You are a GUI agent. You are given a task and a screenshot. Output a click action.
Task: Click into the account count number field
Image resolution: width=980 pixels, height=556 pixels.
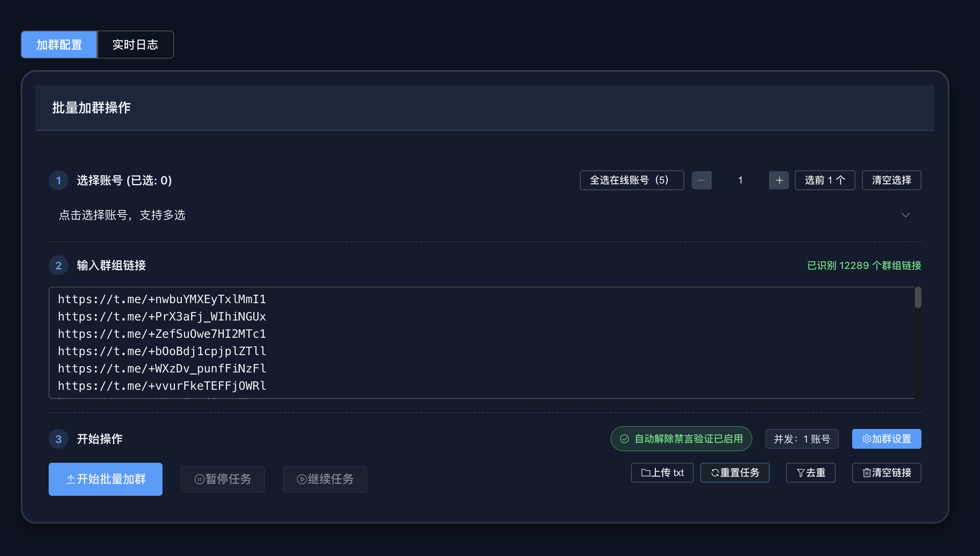click(x=740, y=180)
